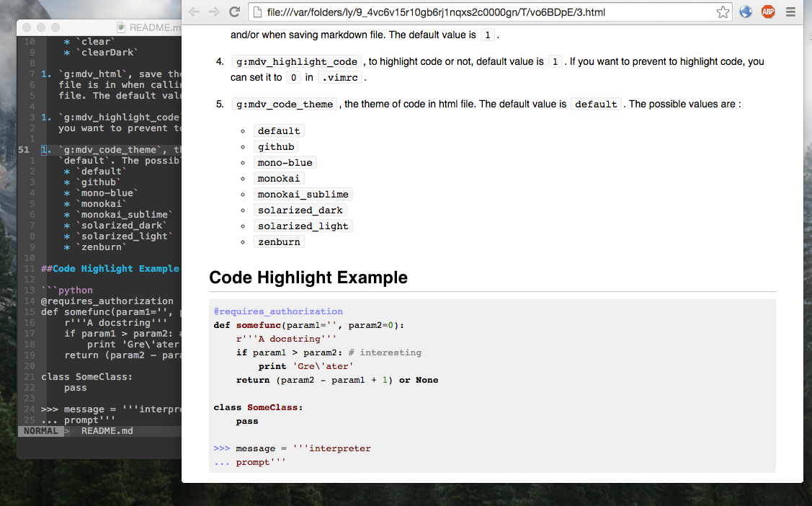Click the g:mdv_highlight_code code label
Image resolution: width=812 pixels, height=506 pixels.
click(297, 62)
